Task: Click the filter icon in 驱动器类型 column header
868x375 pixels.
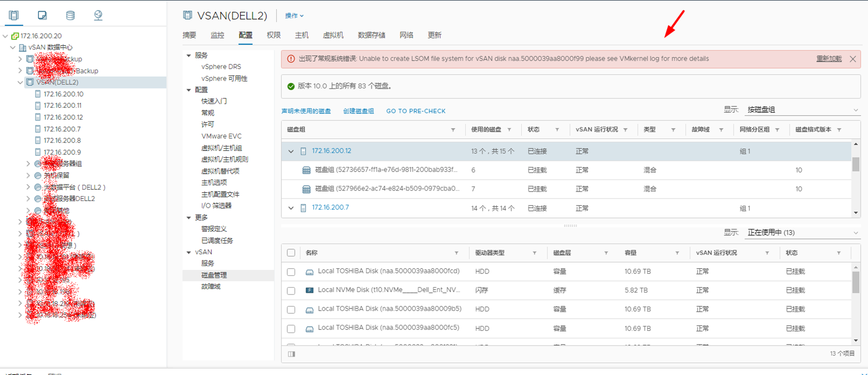Action: pos(534,253)
